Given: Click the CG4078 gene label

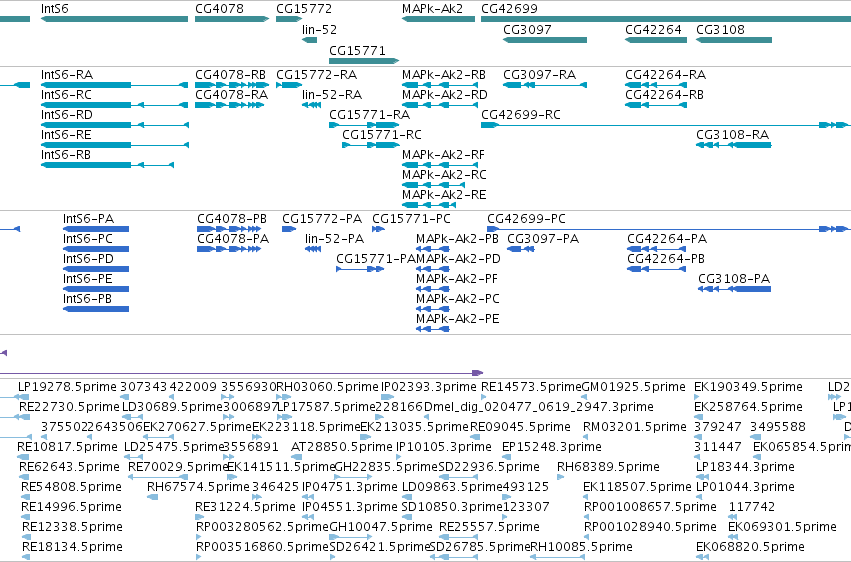Looking at the screenshot, I should [219, 9].
